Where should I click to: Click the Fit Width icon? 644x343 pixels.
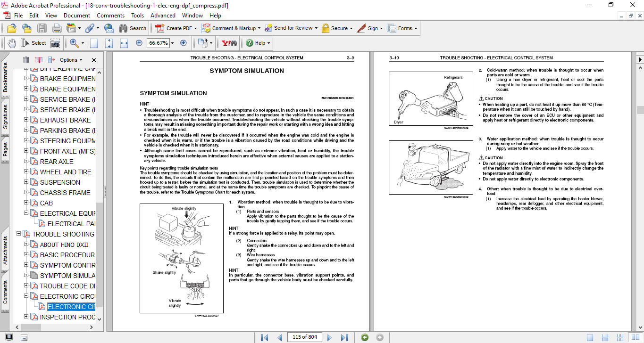coord(124,43)
